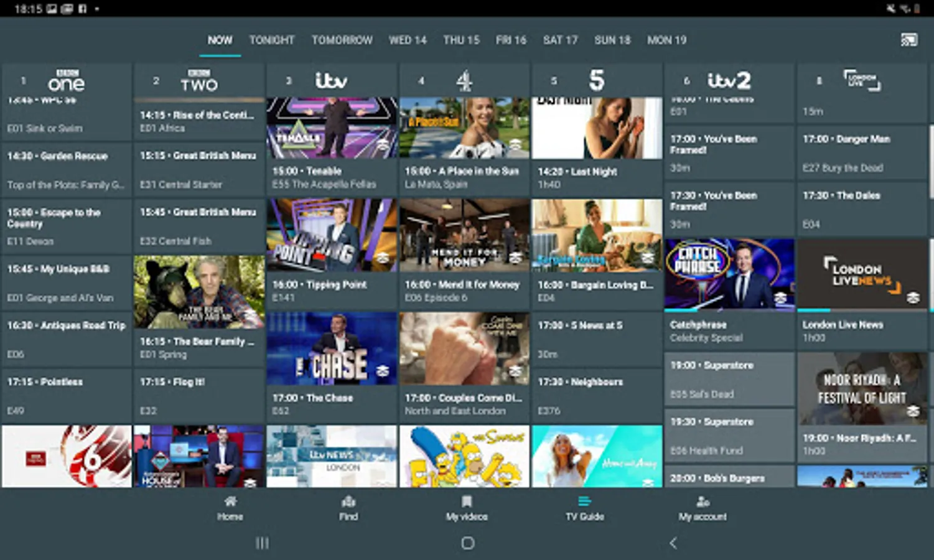Open 17:30 Neighbours listing
This screenshot has height=560, width=934.
pos(597,396)
